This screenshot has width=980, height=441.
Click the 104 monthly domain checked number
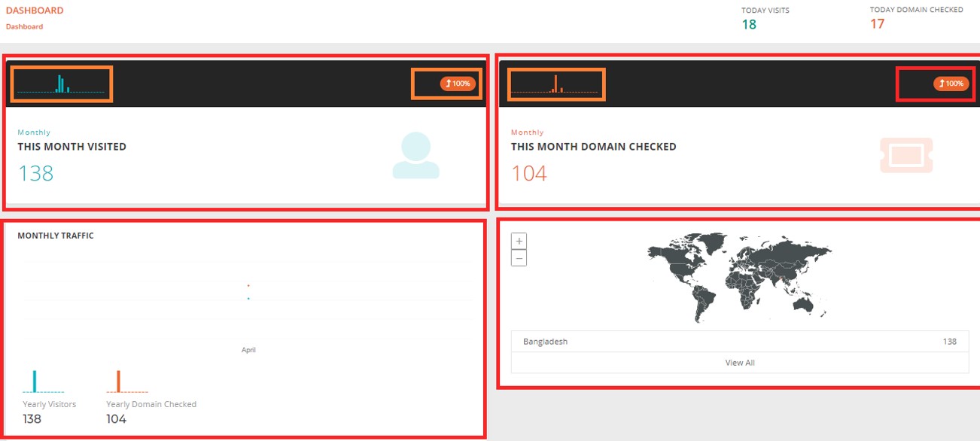pos(529,174)
